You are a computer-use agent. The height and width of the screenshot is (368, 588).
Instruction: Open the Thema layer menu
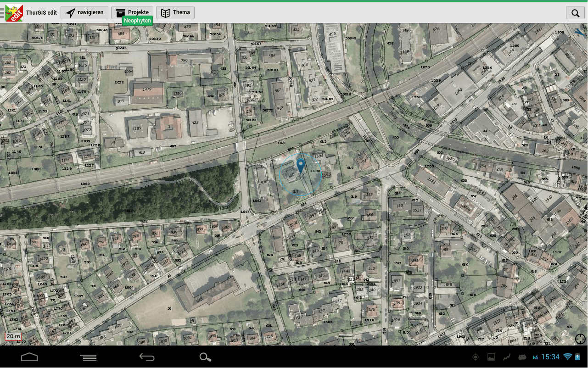tap(175, 13)
